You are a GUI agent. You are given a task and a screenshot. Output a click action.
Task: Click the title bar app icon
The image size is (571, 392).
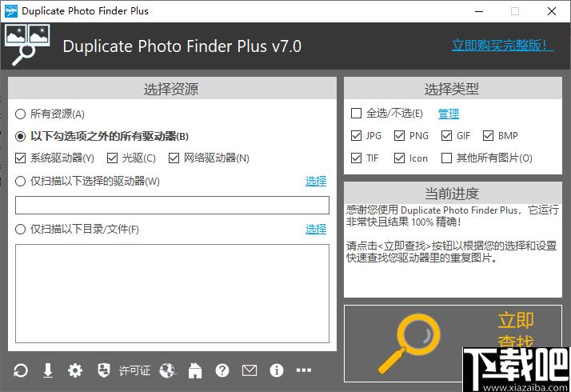click(11, 11)
